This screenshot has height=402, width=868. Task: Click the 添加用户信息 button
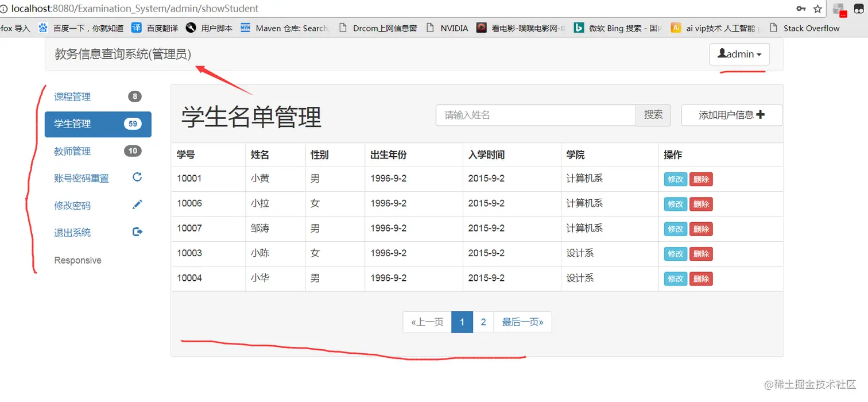(x=732, y=115)
